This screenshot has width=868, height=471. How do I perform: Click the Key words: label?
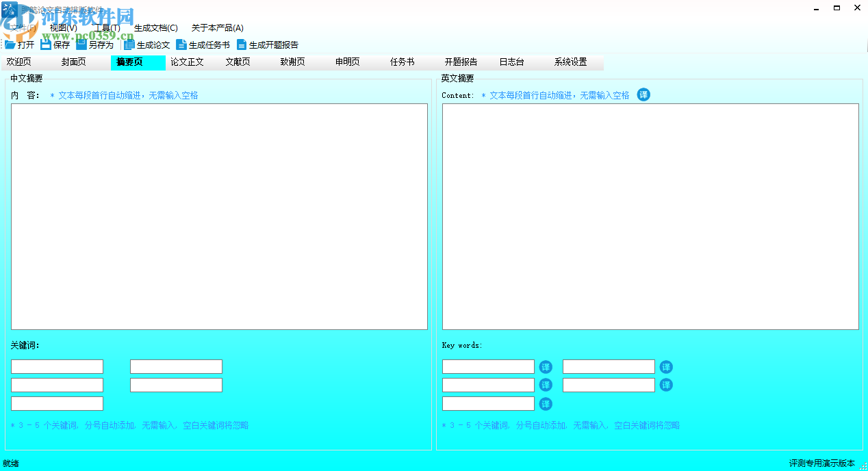tap(462, 345)
